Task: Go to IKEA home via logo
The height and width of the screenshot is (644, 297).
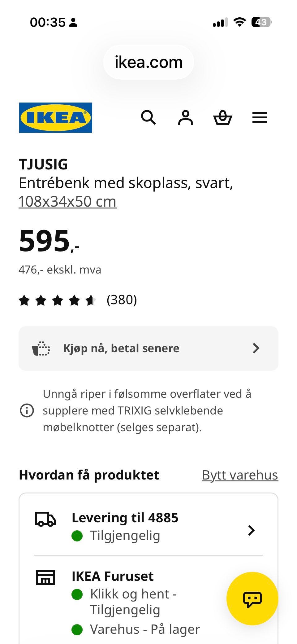Action: pyautogui.click(x=56, y=118)
